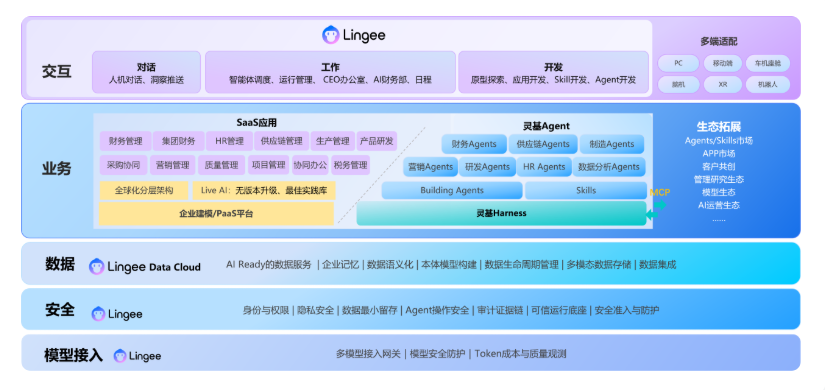825x390 pixels.
Task: Click the 全球化分层架构 yellow box
Action: (144, 190)
